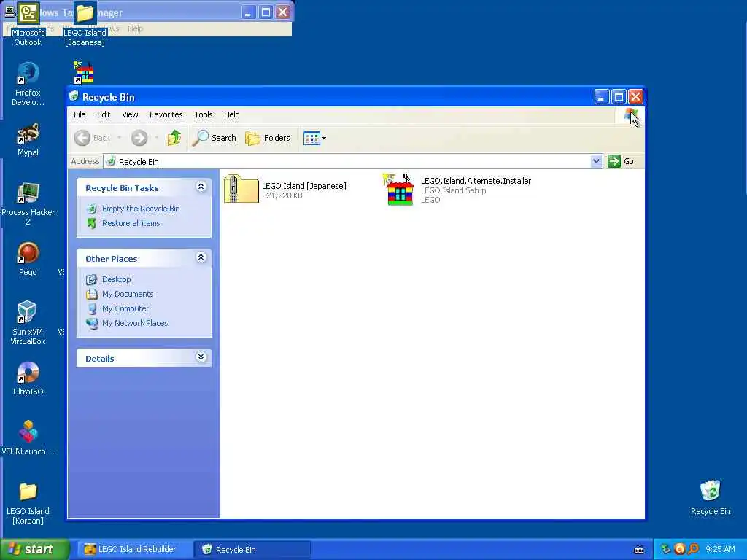This screenshot has height=560, width=747.
Task: Click the Other Places header text
Action: 111,259
